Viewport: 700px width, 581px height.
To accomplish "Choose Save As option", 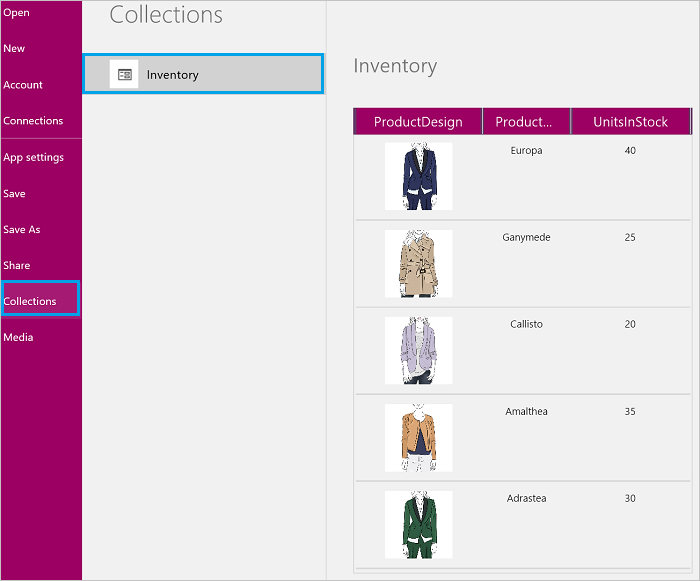I will coord(22,229).
